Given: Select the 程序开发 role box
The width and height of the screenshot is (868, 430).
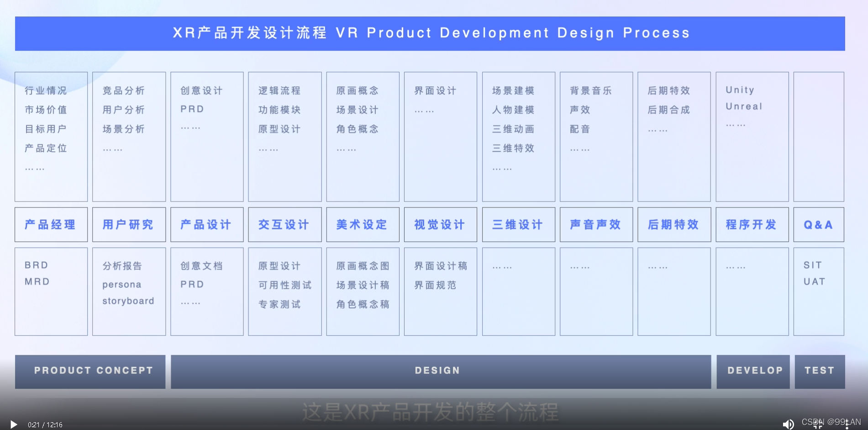Looking at the screenshot, I should coord(752,224).
